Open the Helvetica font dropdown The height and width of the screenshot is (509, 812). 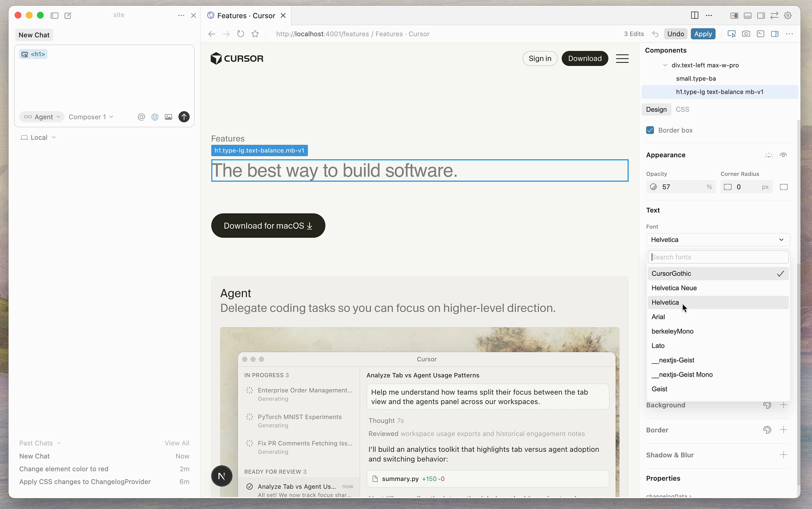[x=718, y=239]
